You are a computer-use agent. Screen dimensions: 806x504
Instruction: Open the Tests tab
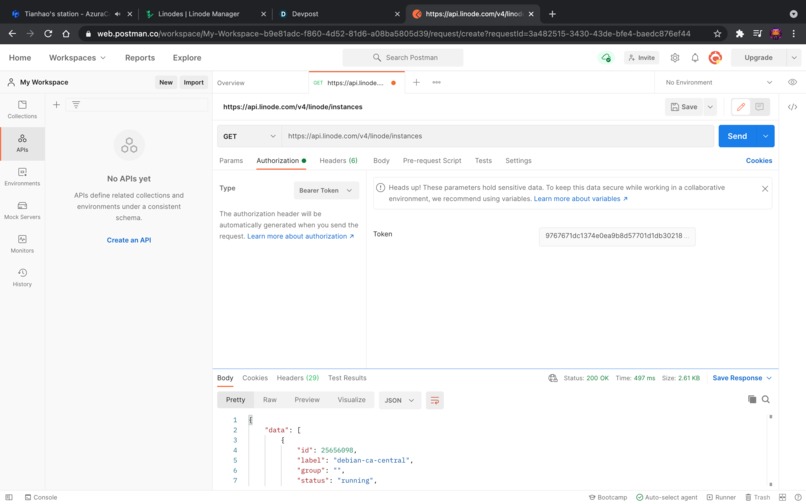(483, 160)
